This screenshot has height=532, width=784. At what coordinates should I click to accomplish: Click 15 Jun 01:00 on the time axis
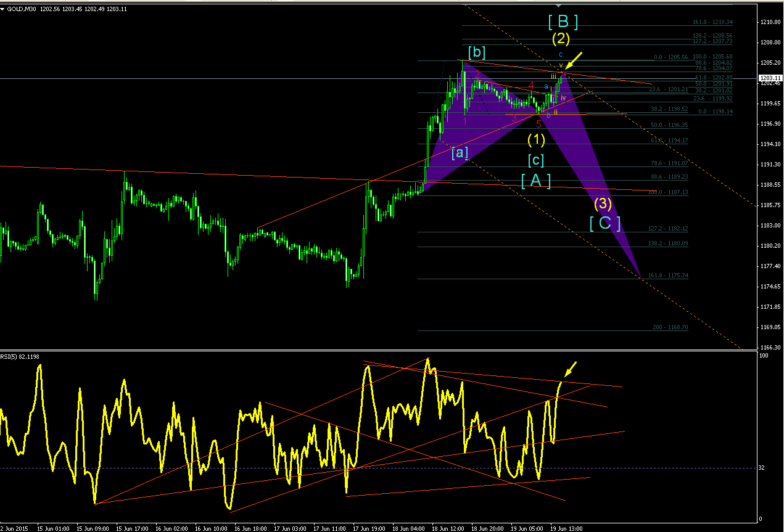[52, 528]
